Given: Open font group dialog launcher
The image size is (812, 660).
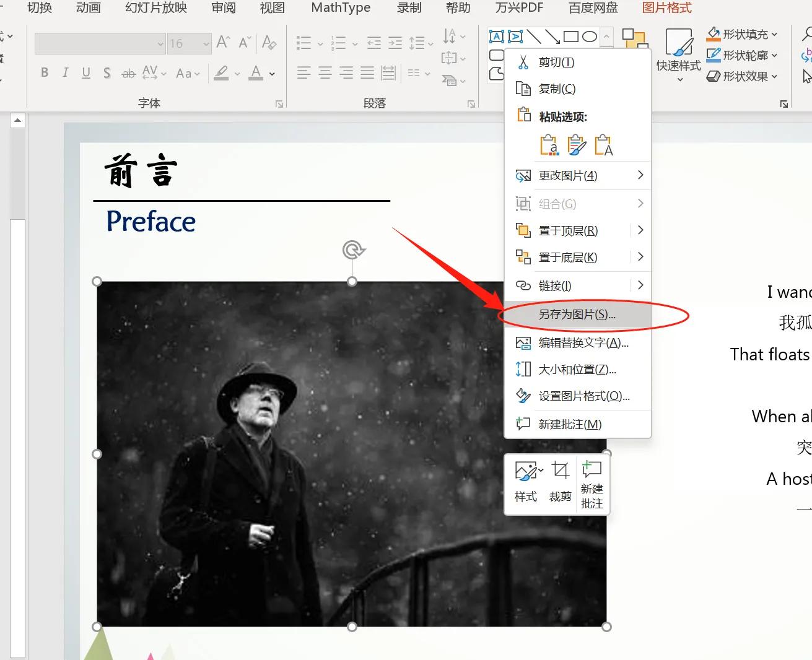Looking at the screenshot, I should tap(279, 104).
